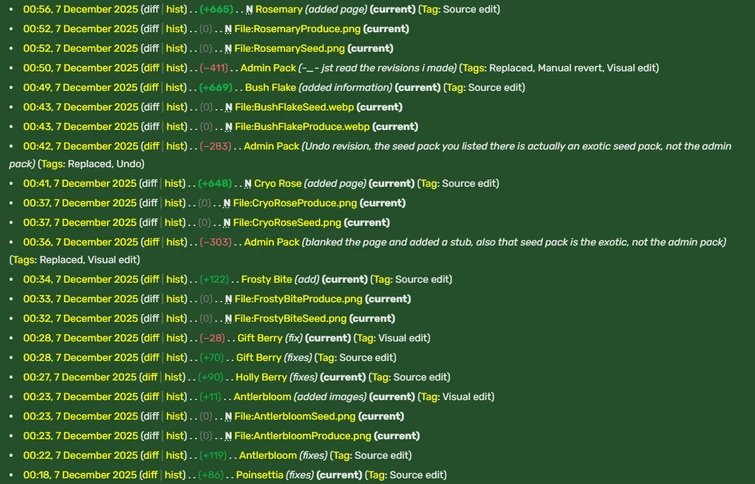View diff for the Poinsettia edit
This screenshot has width=755, height=484.
pyautogui.click(x=150, y=475)
